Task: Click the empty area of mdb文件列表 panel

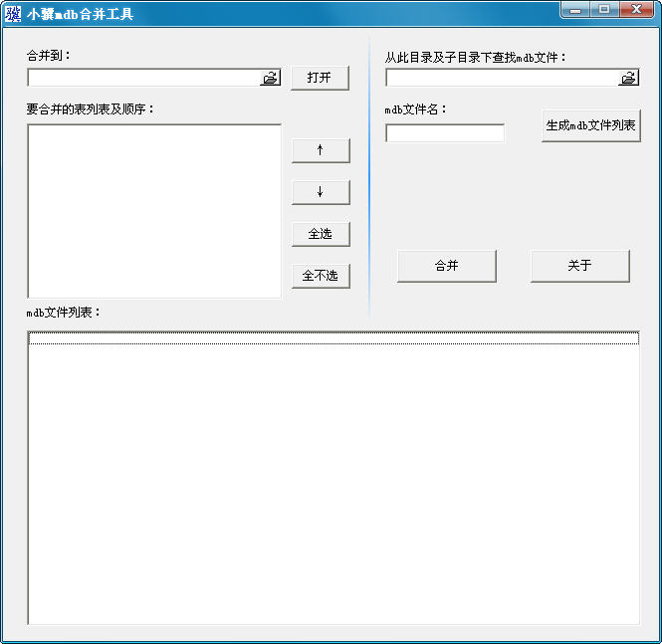Action: [332, 488]
